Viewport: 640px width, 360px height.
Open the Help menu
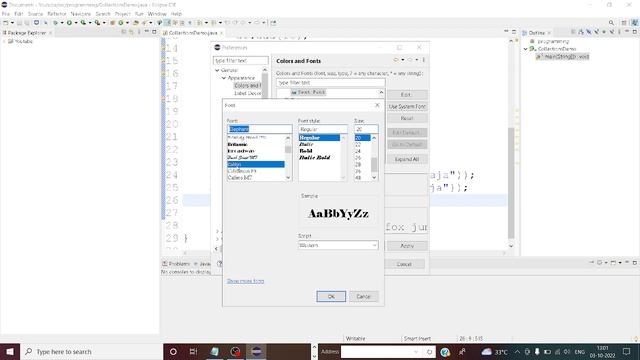click(176, 14)
